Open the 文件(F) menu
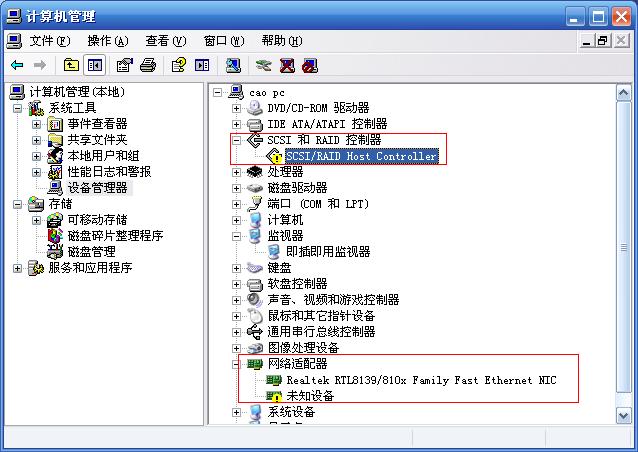The image size is (638, 452). 50,41
